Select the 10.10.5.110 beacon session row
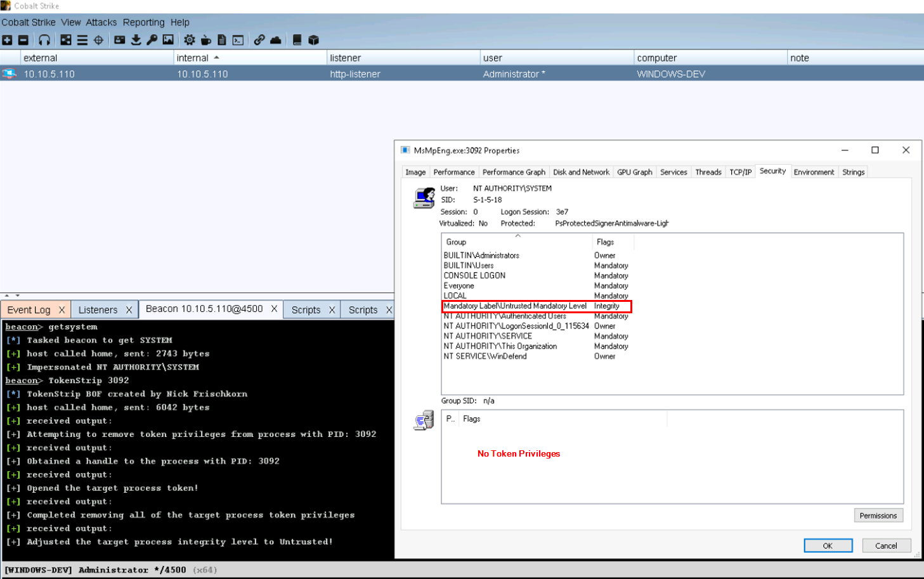This screenshot has height=579, width=924. (x=462, y=74)
